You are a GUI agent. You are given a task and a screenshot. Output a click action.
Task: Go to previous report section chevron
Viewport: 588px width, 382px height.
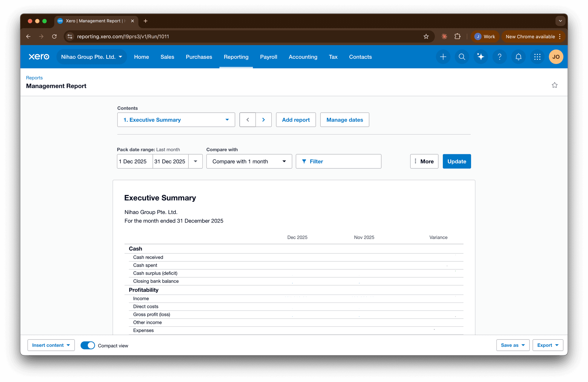point(247,120)
